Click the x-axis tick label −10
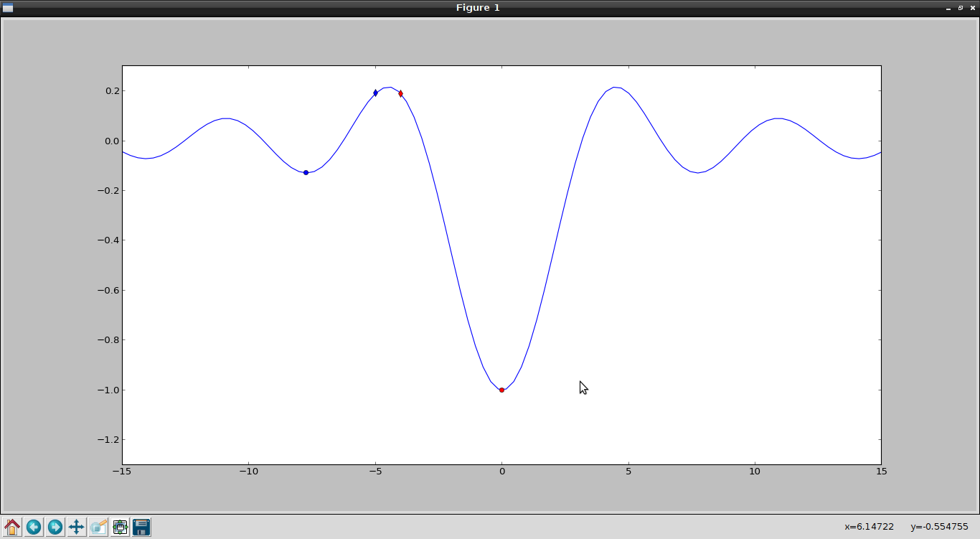Image resolution: width=980 pixels, height=539 pixels. [x=248, y=472]
